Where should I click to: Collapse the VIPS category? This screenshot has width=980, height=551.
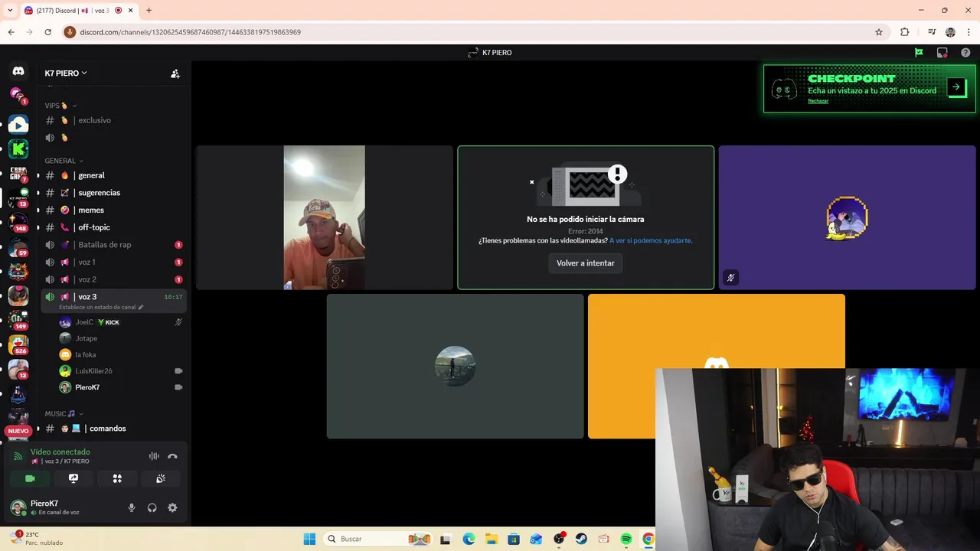pyautogui.click(x=61, y=106)
